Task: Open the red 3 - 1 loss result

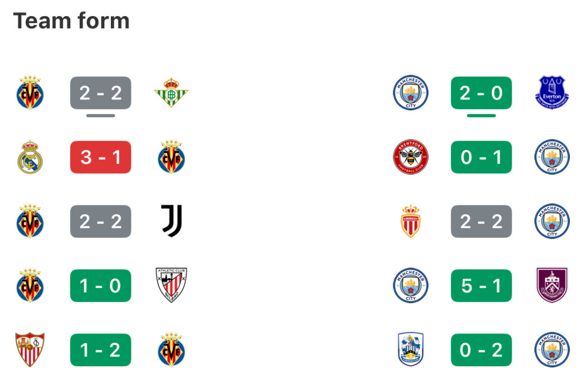Action: 100,157
